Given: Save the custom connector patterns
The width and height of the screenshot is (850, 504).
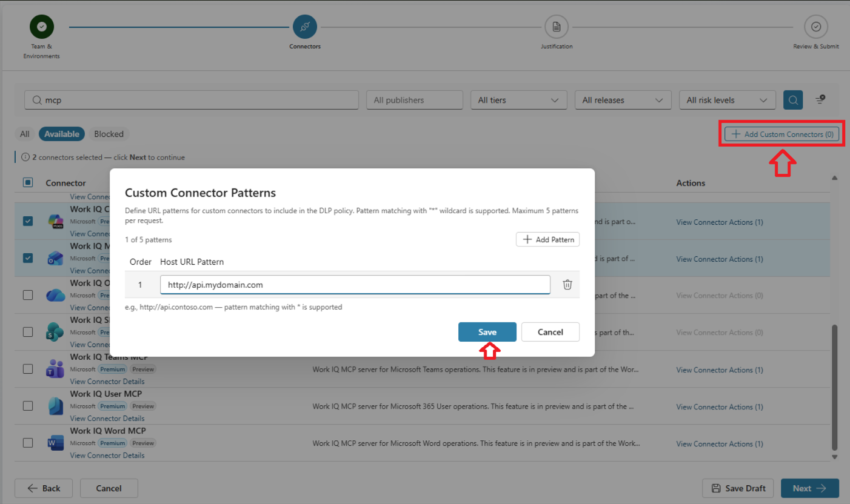Looking at the screenshot, I should point(487,332).
